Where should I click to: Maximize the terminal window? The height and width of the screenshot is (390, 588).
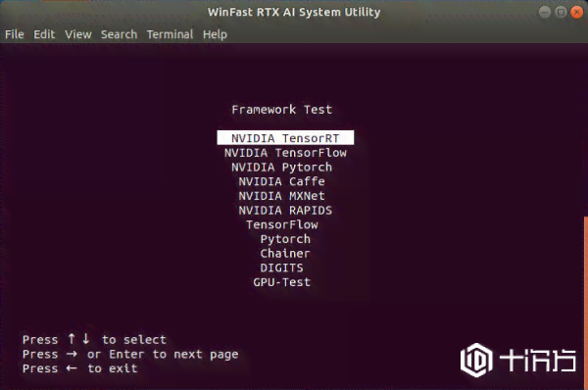click(561, 12)
